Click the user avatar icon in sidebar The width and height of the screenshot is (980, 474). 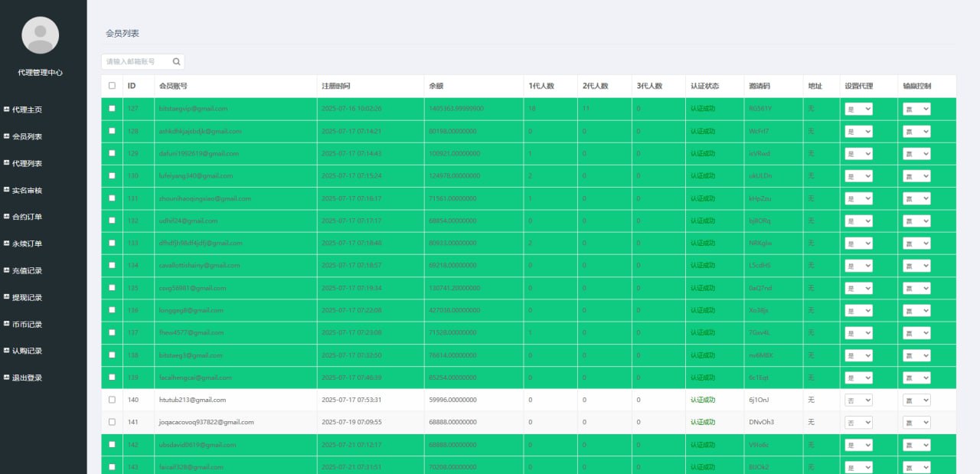point(41,35)
